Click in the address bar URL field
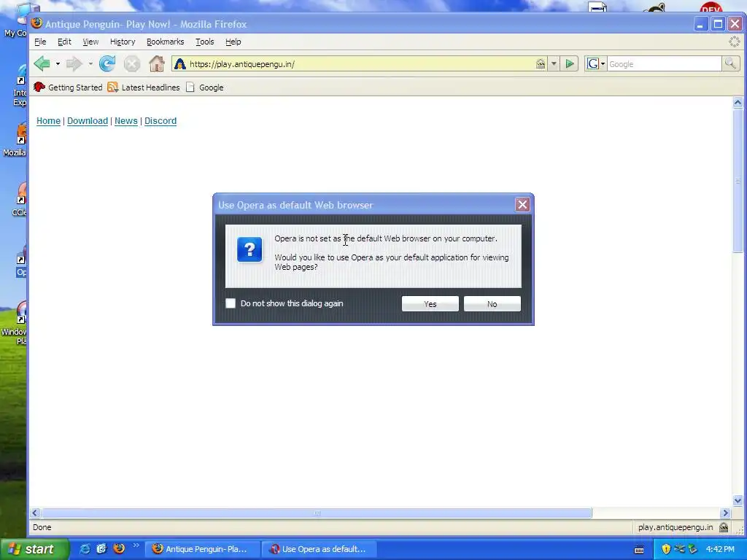 pyautogui.click(x=360, y=64)
